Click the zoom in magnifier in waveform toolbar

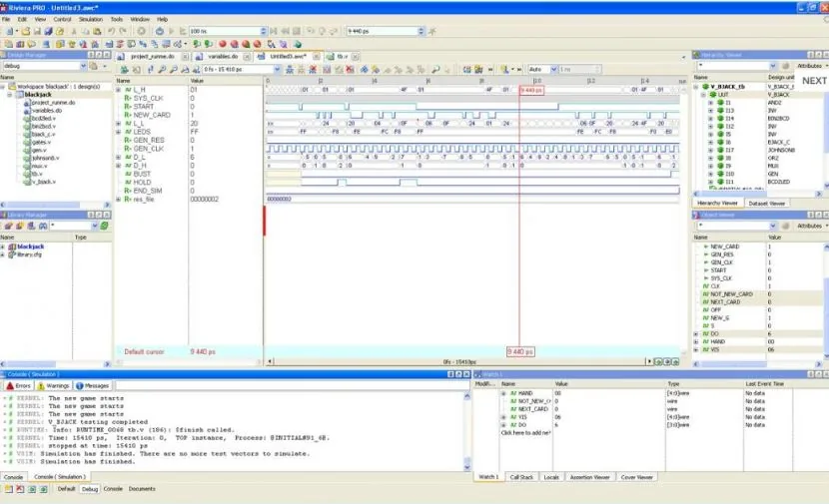click(x=162, y=69)
